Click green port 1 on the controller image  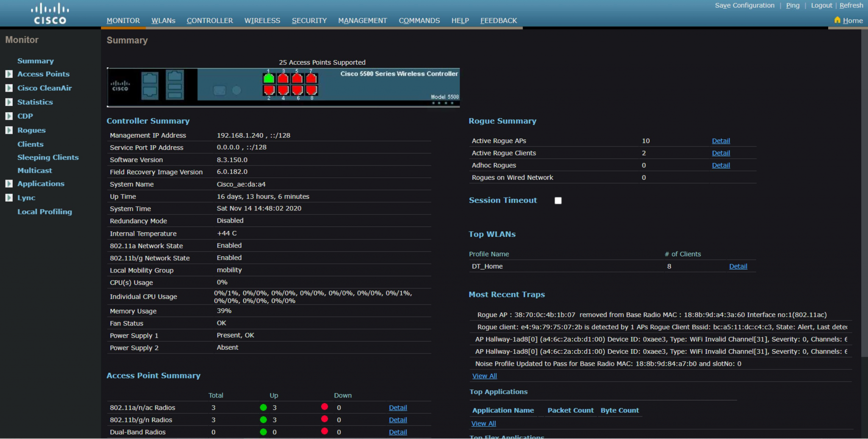tap(269, 78)
